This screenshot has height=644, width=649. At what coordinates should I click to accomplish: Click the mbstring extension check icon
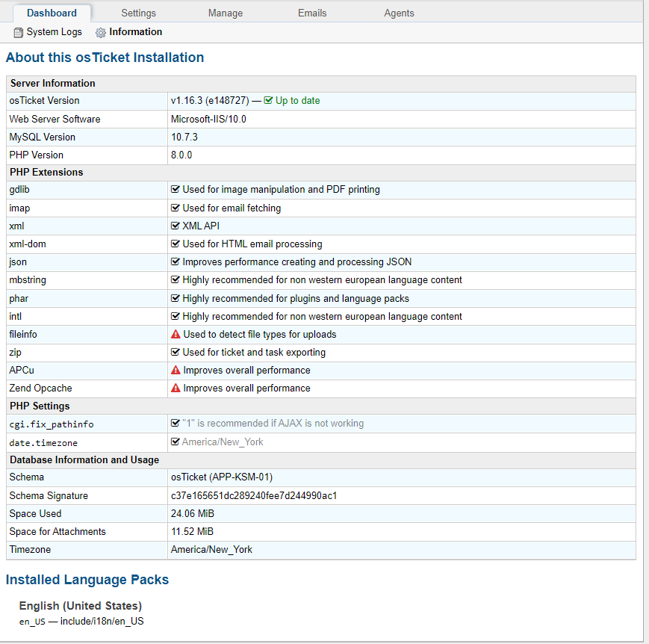[x=176, y=279]
